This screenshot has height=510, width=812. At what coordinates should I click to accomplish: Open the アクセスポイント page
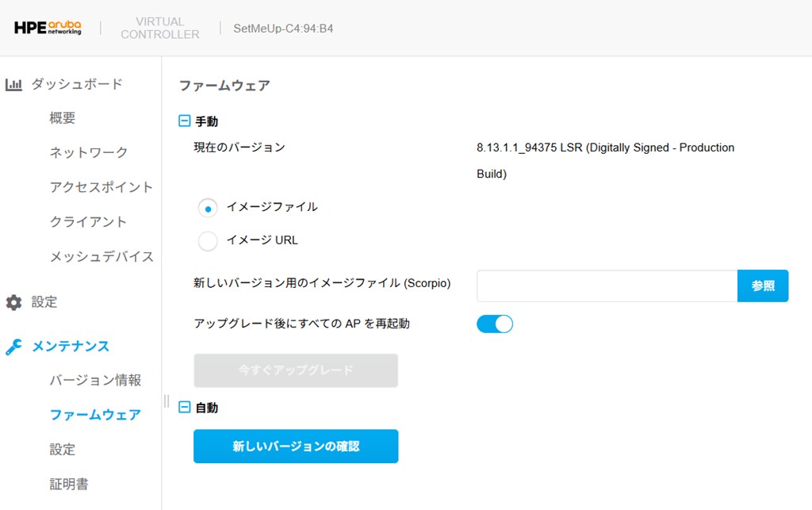[x=101, y=187]
